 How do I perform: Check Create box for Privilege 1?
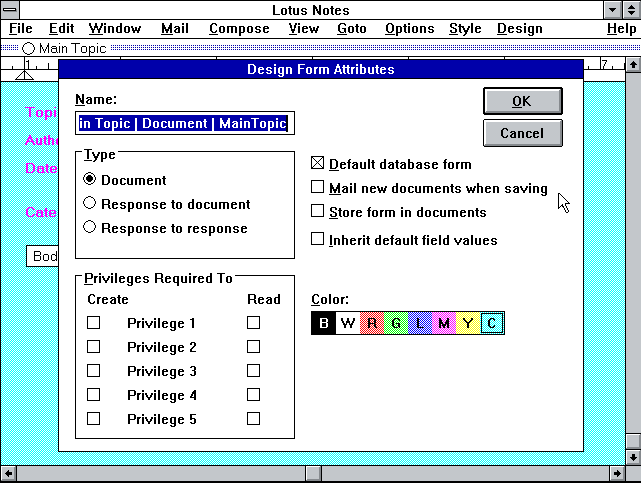click(94, 323)
